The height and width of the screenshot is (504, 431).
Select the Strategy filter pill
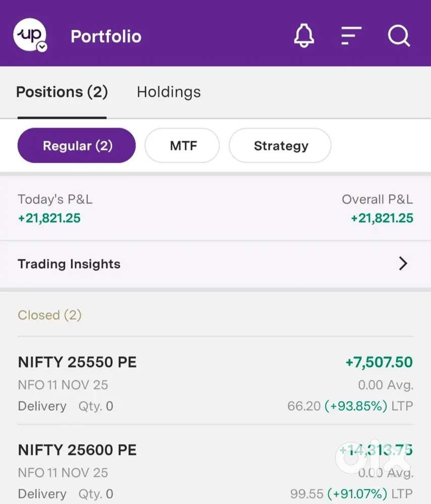[x=281, y=146]
